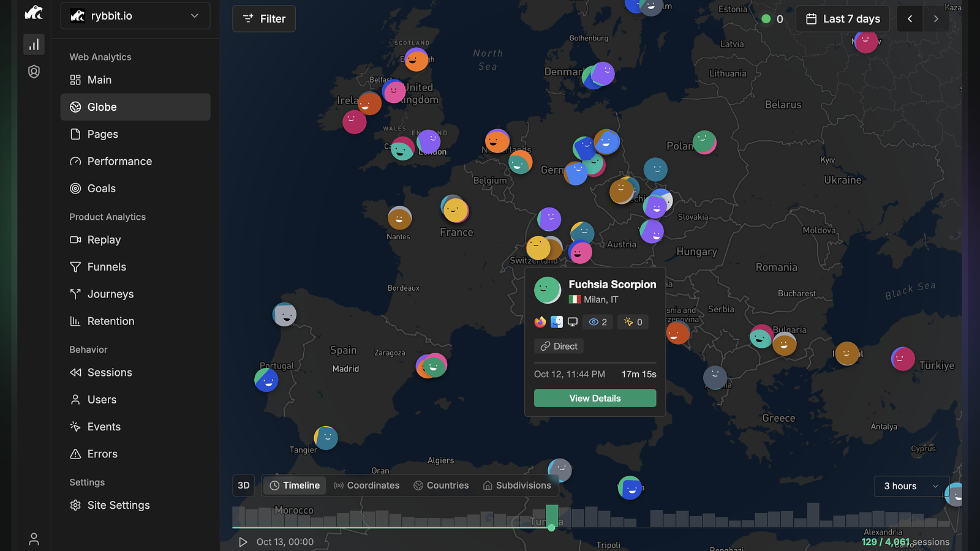Click the avatar marker over Nantes
Image resolution: width=980 pixels, height=551 pixels.
(399, 218)
